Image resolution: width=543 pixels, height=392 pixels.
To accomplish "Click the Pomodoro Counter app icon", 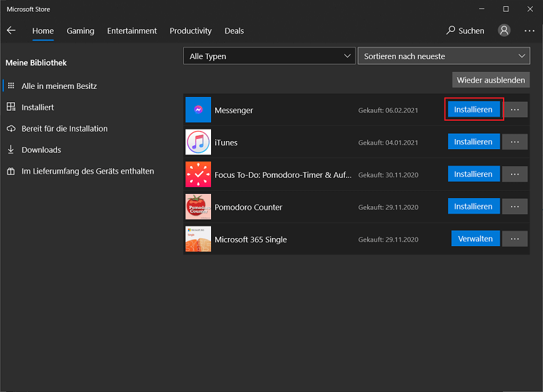I will pyautogui.click(x=198, y=207).
